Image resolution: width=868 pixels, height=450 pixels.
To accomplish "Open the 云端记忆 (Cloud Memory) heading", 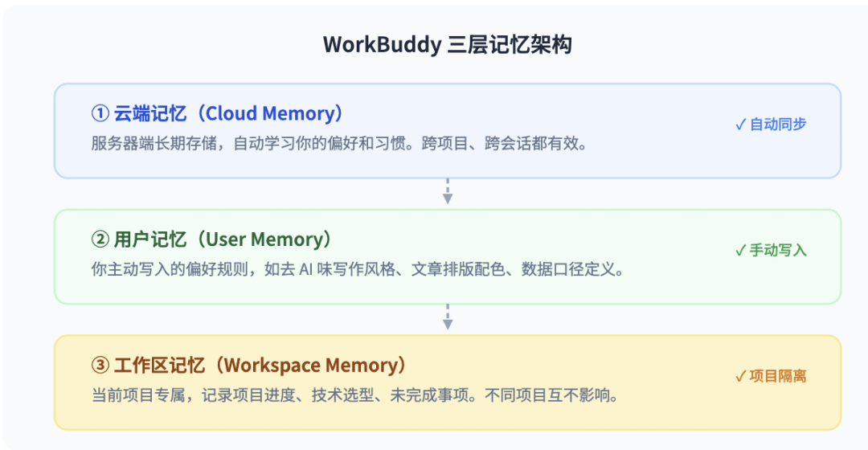I will [228, 113].
